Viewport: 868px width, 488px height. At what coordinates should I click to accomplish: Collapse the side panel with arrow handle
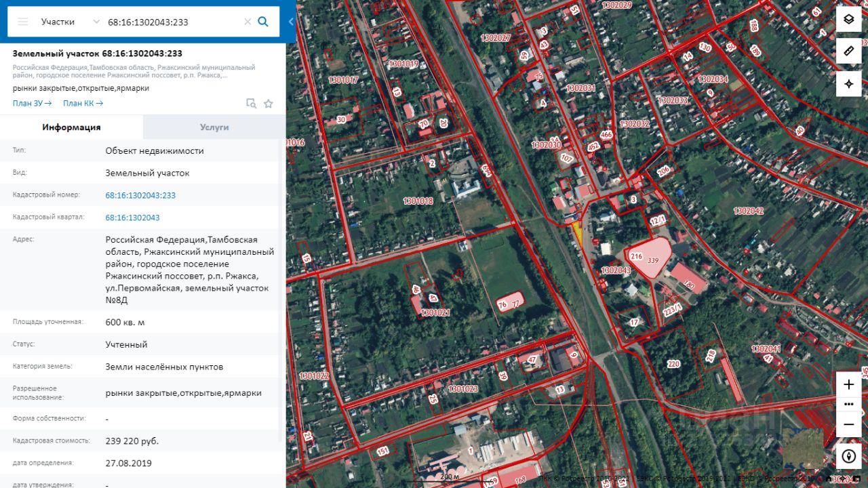tap(291, 22)
